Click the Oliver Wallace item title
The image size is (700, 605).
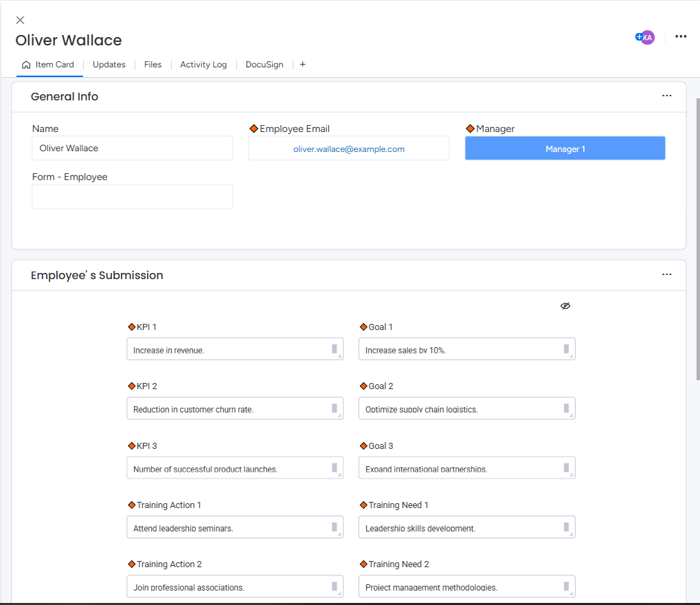(68, 40)
